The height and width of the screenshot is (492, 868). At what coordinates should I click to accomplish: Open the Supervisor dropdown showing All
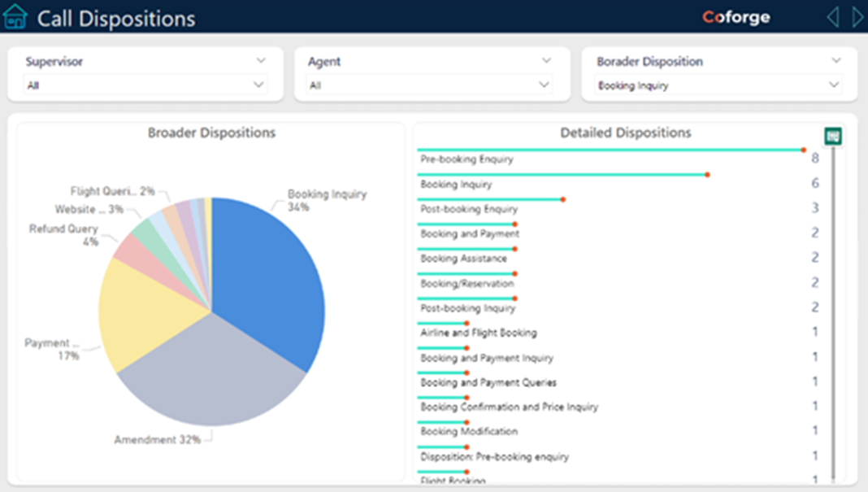coord(145,85)
